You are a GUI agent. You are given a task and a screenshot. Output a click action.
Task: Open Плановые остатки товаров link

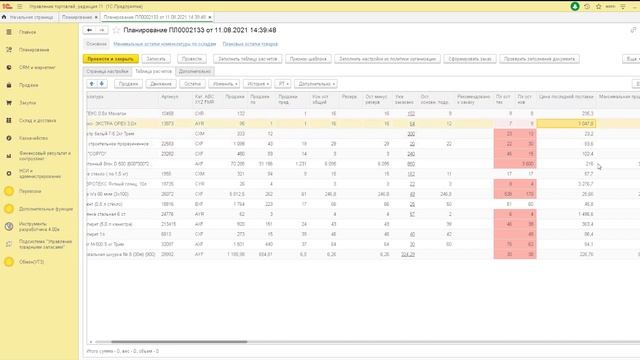click(250, 44)
